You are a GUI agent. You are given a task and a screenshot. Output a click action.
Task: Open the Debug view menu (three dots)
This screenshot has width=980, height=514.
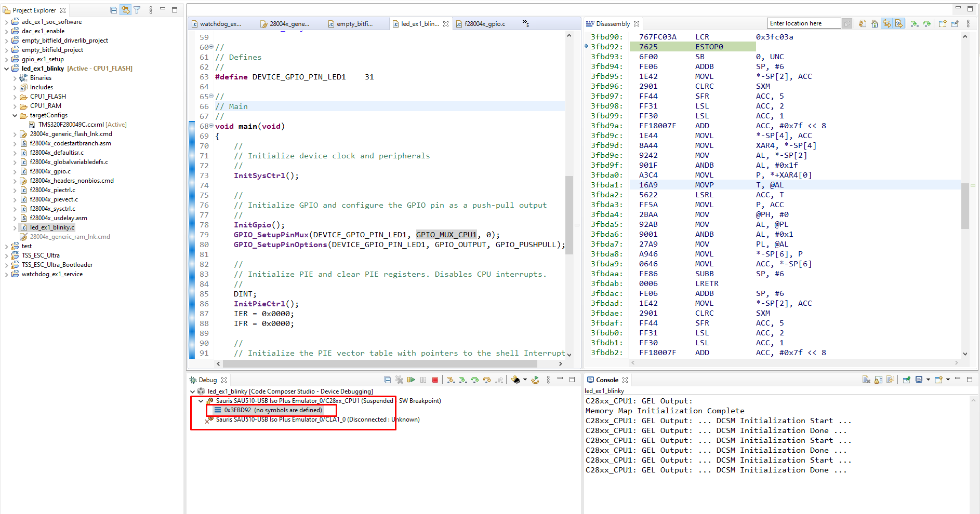(548, 380)
